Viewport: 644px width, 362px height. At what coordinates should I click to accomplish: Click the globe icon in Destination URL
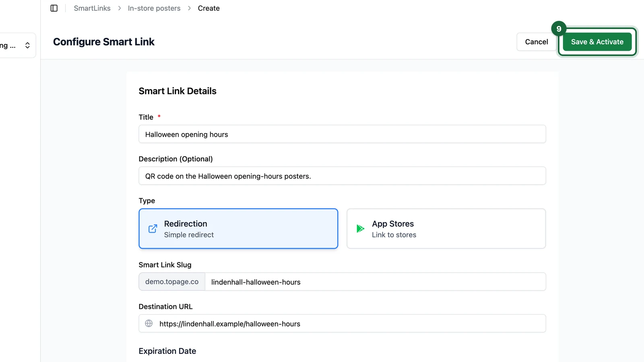(149, 323)
